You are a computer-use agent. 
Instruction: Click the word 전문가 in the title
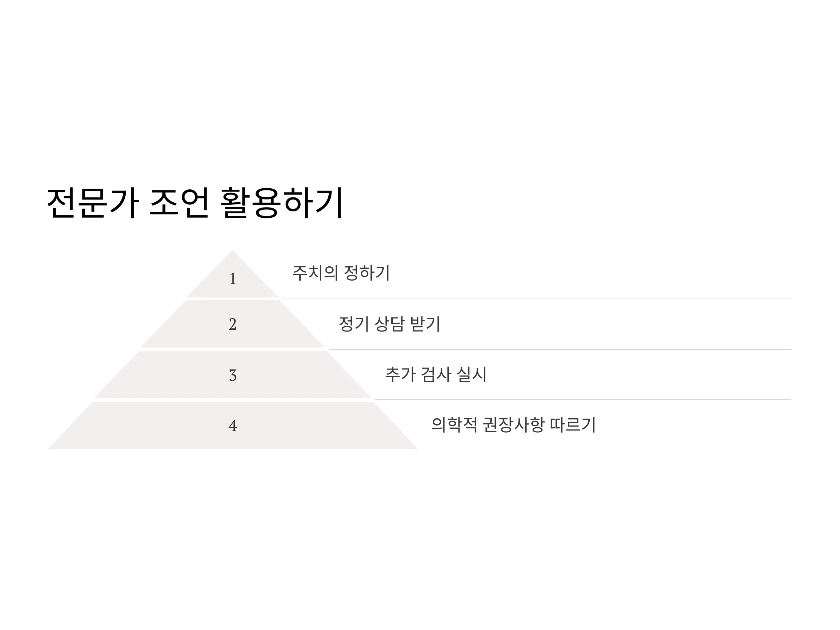click(93, 203)
